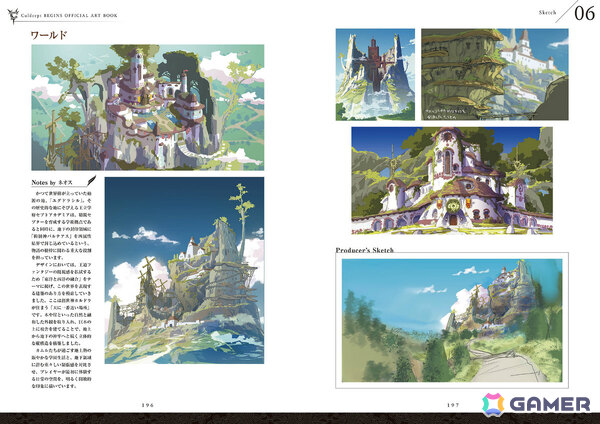600x424 pixels.
Task: Click page number 196
Action: [147, 405]
